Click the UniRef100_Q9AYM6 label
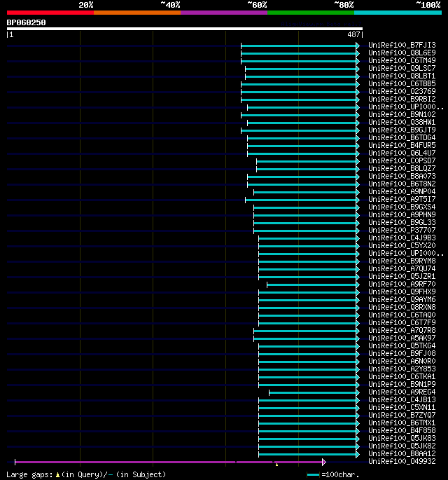 402,300
